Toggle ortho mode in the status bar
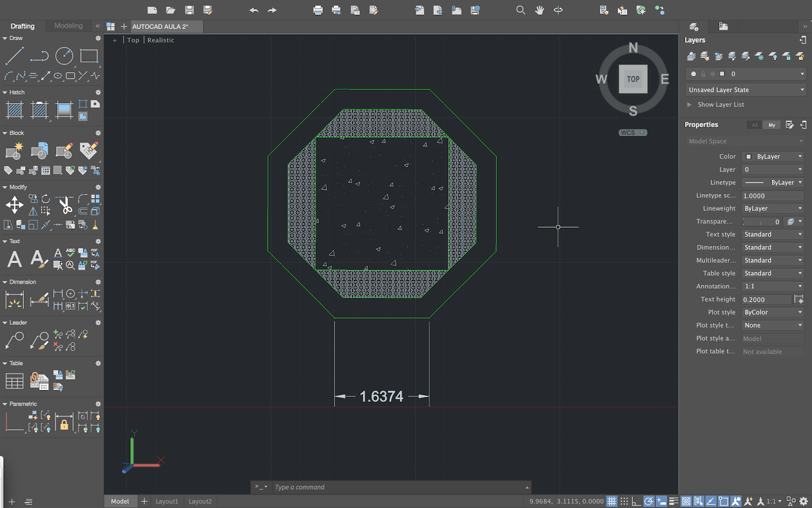The height and width of the screenshot is (508, 812). [x=636, y=500]
